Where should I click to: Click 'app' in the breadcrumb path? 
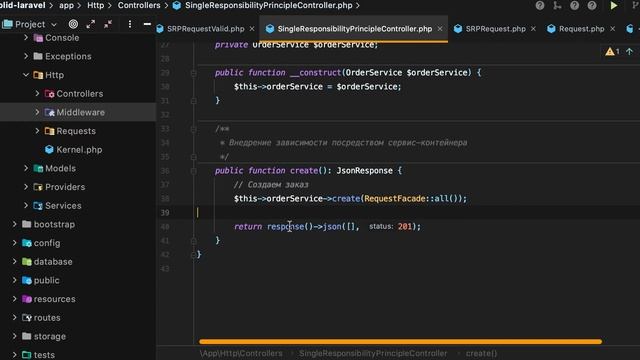click(67, 6)
